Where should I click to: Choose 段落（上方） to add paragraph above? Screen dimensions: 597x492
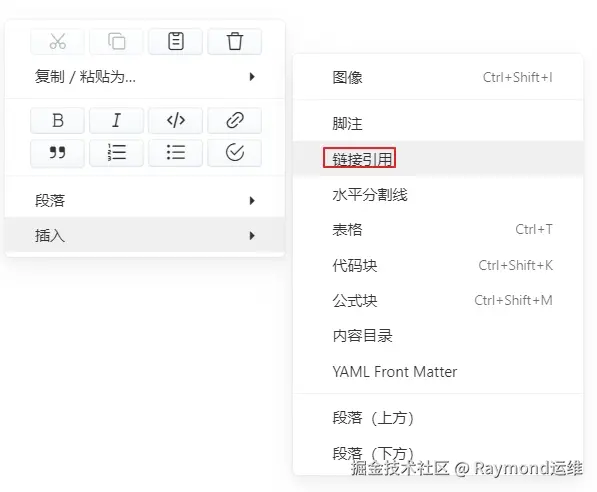tap(438, 417)
